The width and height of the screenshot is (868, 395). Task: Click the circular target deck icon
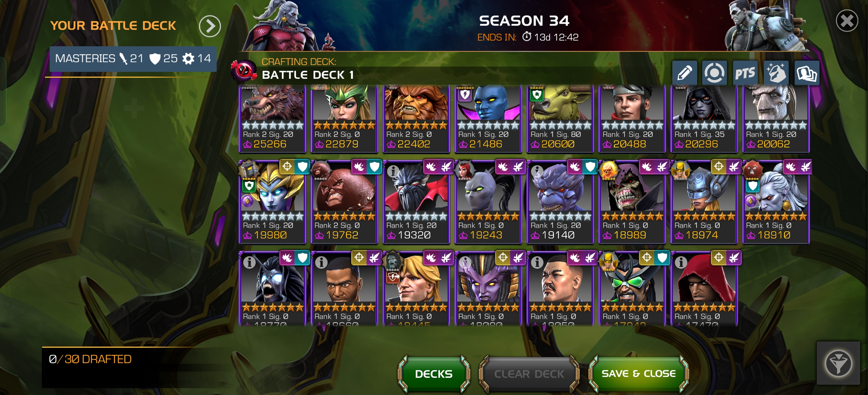tap(714, 73)
